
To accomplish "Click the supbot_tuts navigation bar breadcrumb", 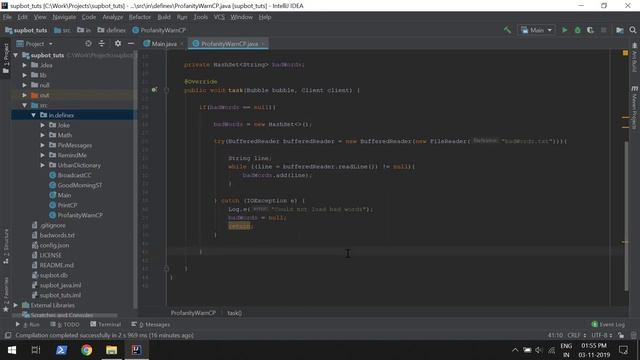I will [26, 30].
